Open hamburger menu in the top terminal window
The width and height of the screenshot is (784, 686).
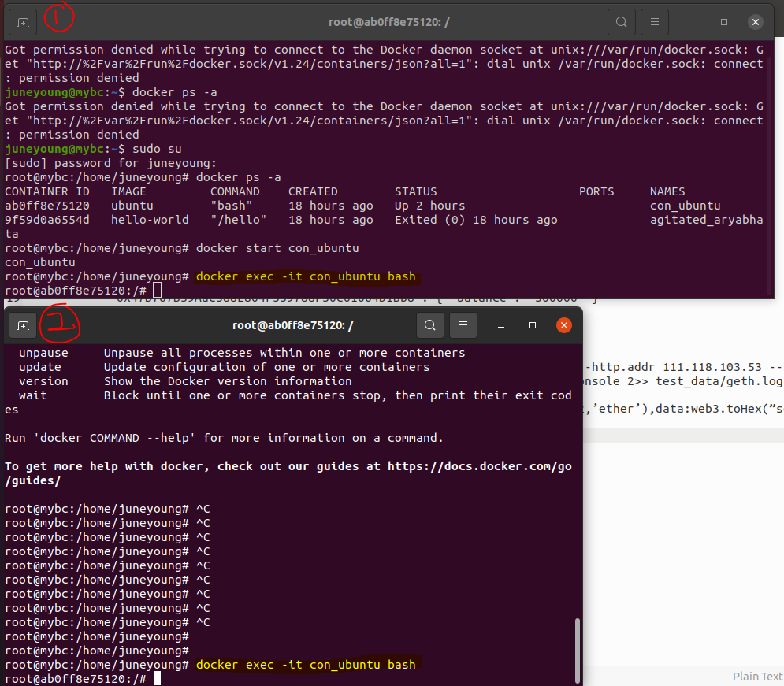(x=655, y=22)
